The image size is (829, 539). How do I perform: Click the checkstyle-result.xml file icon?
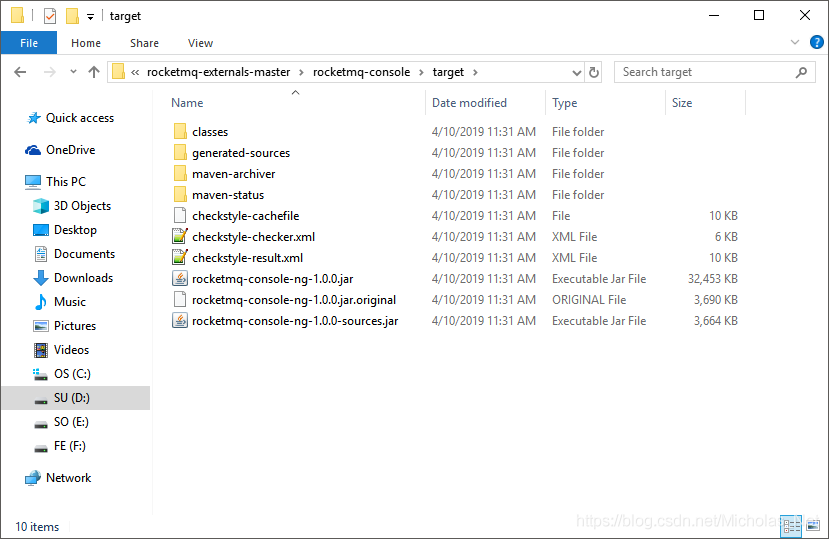pyautogui.click(x=180, y=258)
